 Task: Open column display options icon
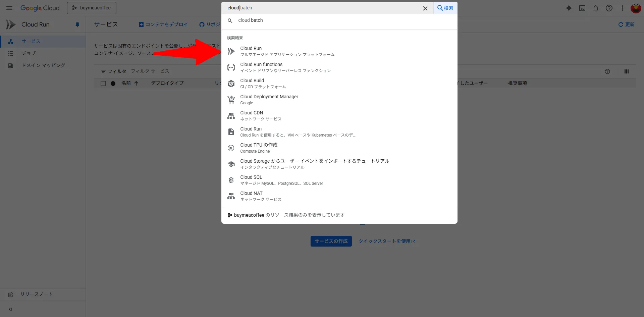coord(626,71)
